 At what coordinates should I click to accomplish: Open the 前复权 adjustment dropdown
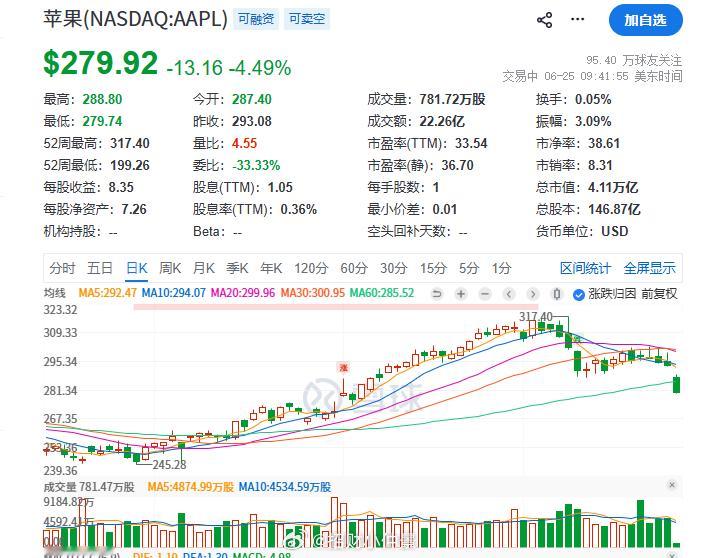(659, 294)
